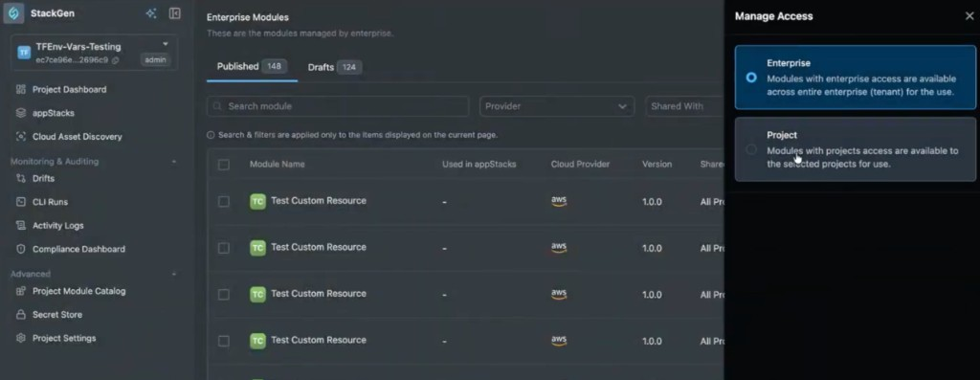This screenshot has height=380, width=980.
Task: Collapse the sidebar with the panel icon
Action: click(x=175, y=13)
